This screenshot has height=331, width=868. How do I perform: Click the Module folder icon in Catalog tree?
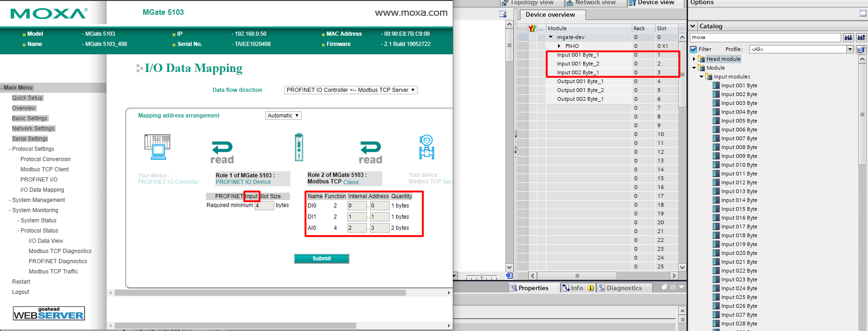[x=701, y=68]
